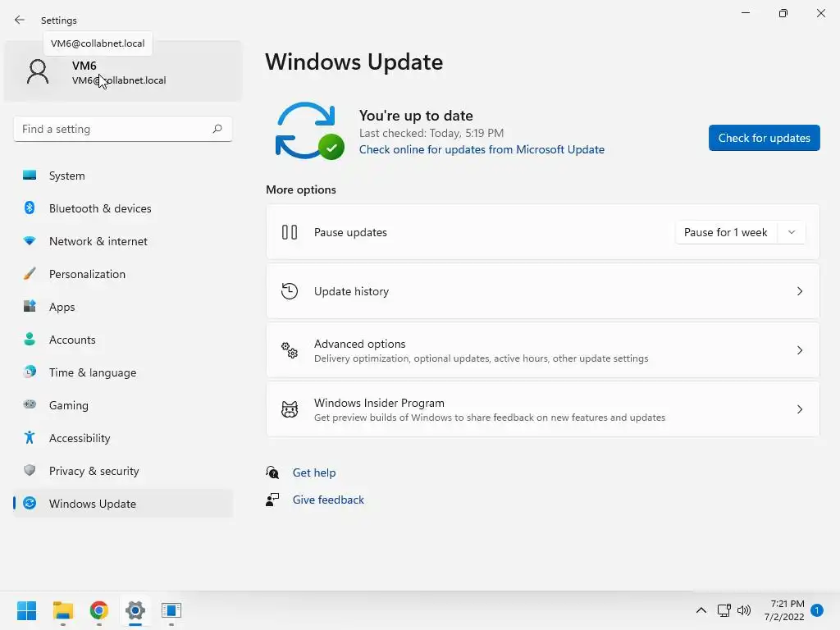The height and width of the screenshot is (630, 840).
Task: Click the search magnifier icon in Find a setting
Action: coord(217,129)
